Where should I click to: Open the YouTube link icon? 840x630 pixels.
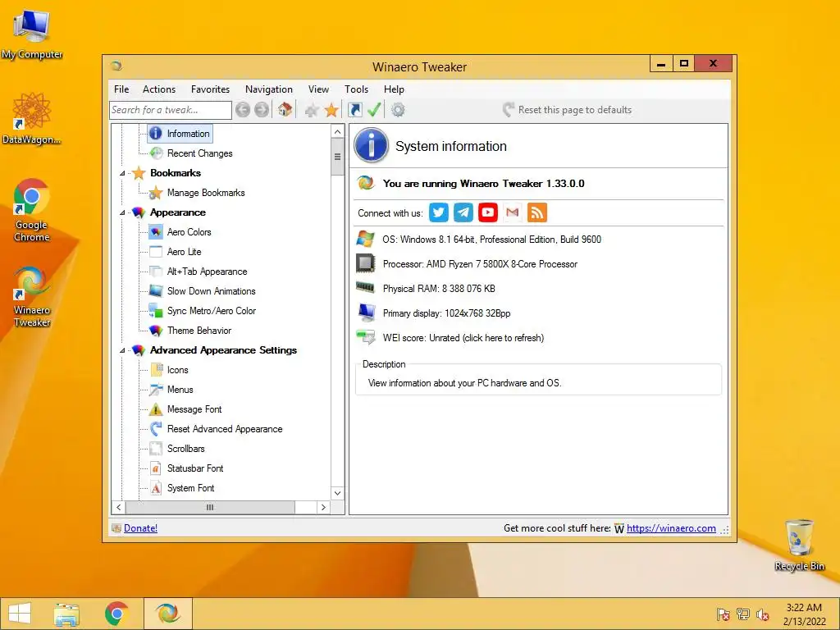488,212
